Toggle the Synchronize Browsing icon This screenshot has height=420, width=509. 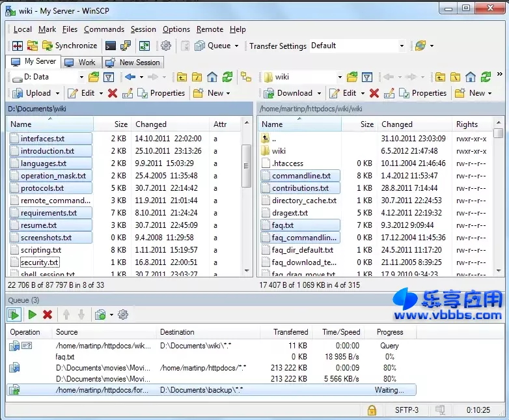pyautogui.click(x=32, y=46)
